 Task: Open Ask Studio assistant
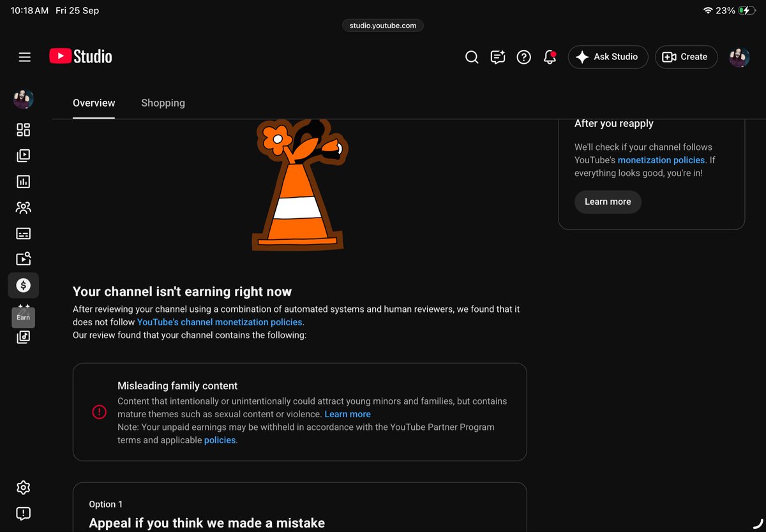click(x=608, y=57)
